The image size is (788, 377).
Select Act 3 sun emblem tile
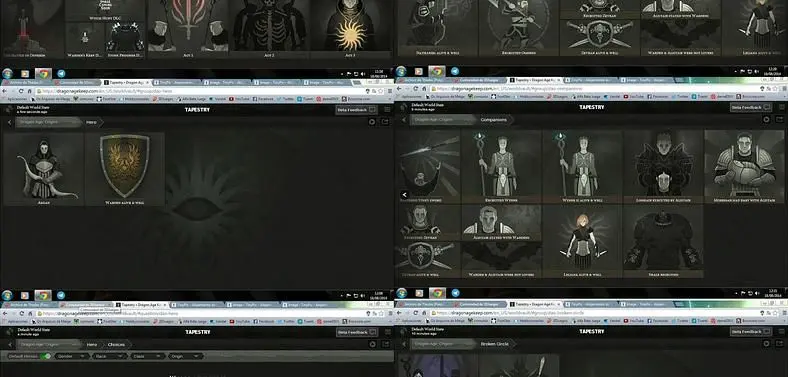pos(350,28)
